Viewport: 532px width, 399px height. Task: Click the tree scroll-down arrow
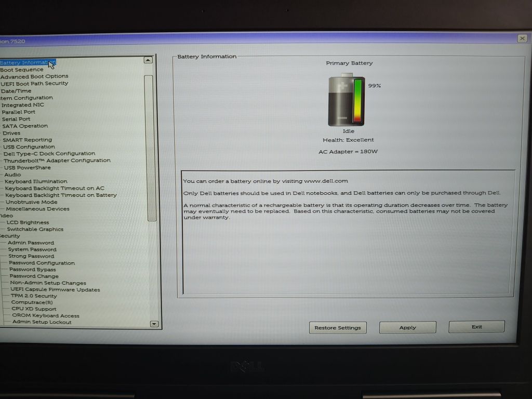click(x=154, y=324)
